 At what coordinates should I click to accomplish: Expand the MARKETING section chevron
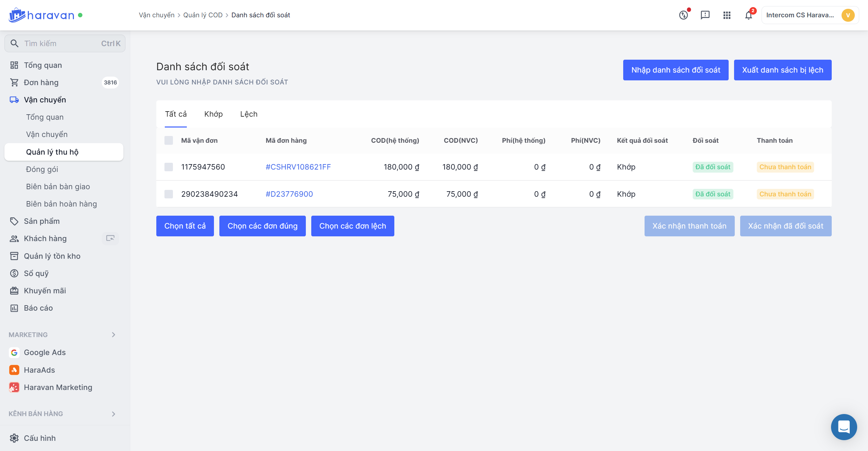[114, 335]
